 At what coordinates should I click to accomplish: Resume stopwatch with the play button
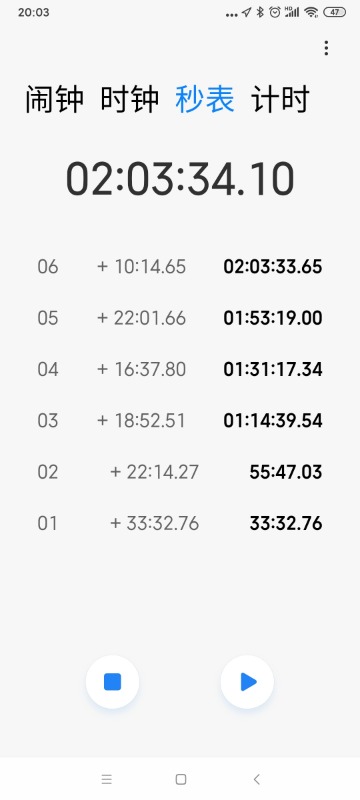coord(247,682)
